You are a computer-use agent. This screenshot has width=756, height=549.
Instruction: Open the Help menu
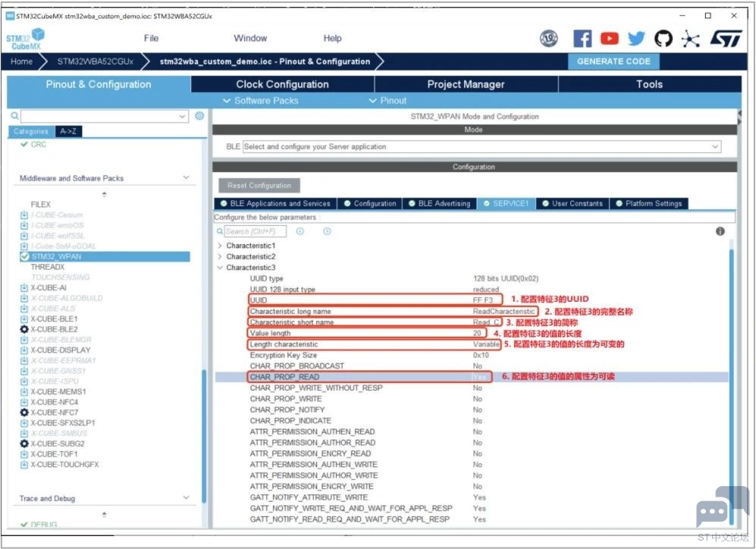[332, 38]
